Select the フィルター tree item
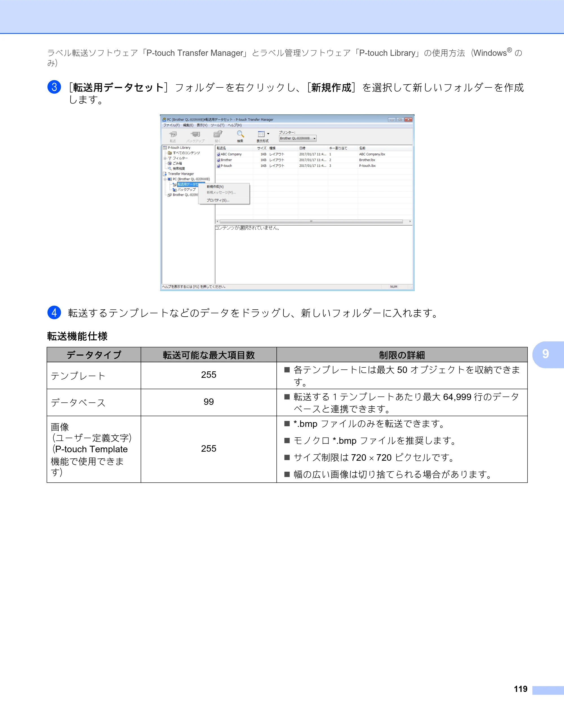The width and height of the screenshot is (564, 728). [180, 158]
